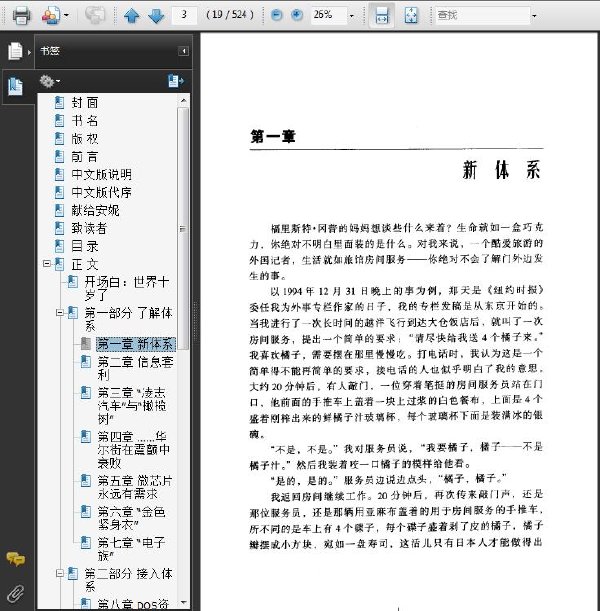600x611 pixels.
Task: Click the page number field showing 3
Action: tap(184, 15)
